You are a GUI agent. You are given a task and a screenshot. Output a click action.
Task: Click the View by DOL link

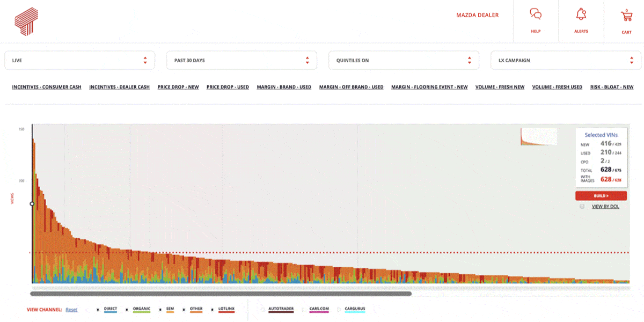click(x=605, y=206)
